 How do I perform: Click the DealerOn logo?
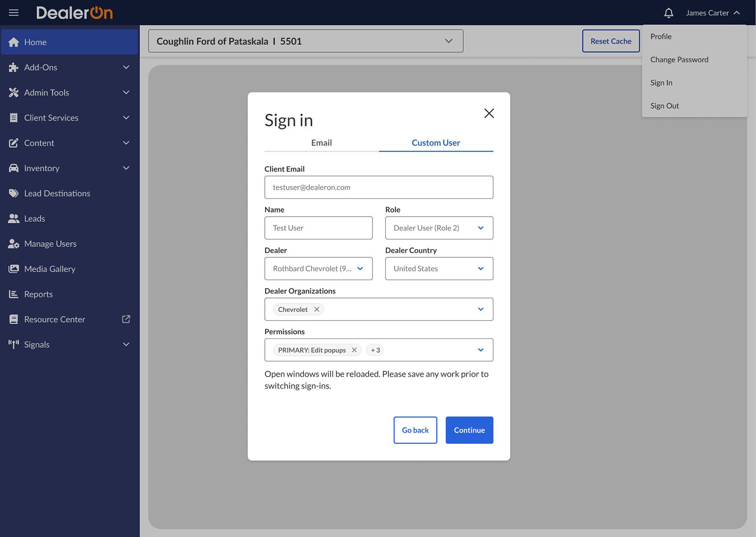pyautogui.click(x=74, y=13)
